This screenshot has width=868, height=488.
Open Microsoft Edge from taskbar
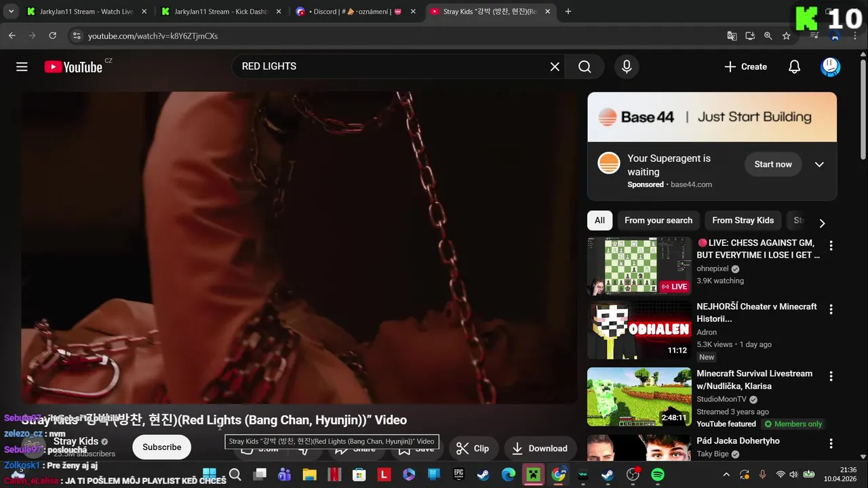[509, 474]
